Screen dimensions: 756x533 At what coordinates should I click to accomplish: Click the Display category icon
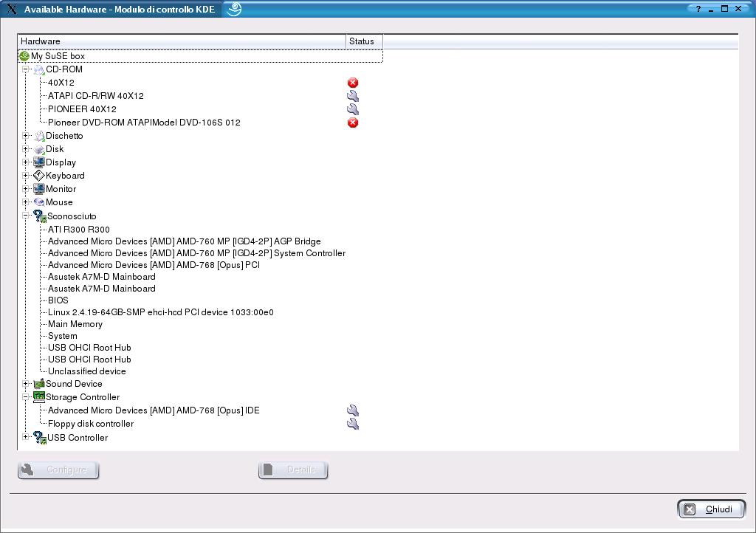[38, 162]
